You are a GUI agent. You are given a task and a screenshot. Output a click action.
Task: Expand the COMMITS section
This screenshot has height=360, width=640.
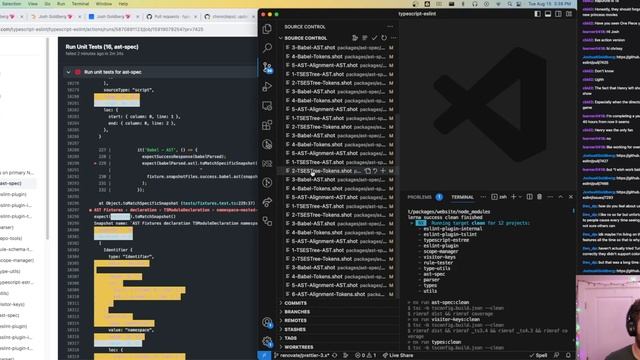point(296,303)
